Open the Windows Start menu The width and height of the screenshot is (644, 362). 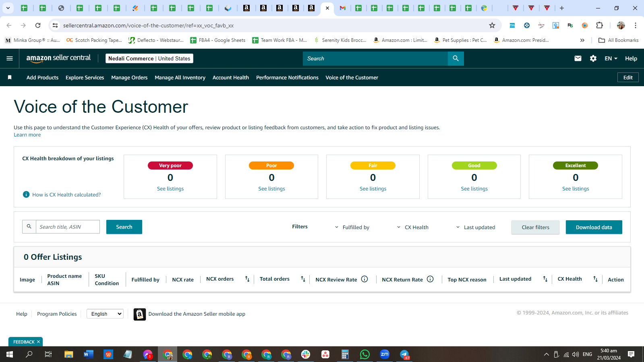pyautogui.click(x=10, y=354)
